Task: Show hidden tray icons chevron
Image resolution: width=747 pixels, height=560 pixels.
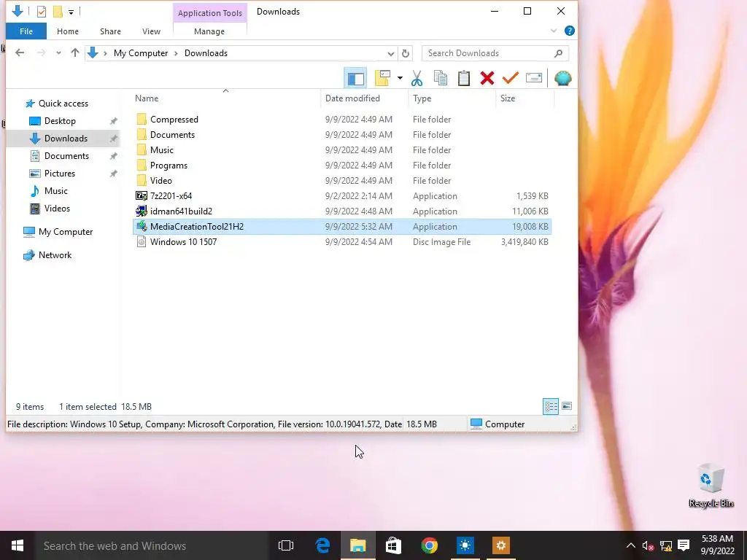Action: (x=630, y=545)
